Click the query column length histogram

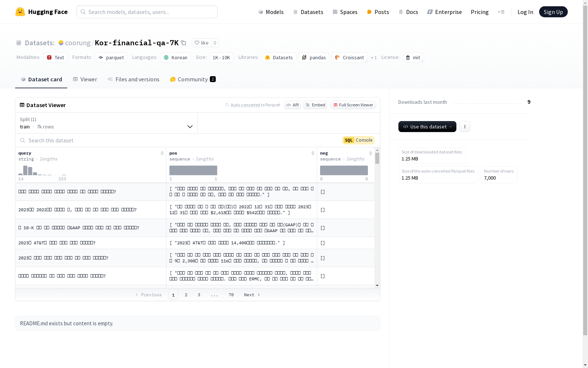[x=42, y=170]
